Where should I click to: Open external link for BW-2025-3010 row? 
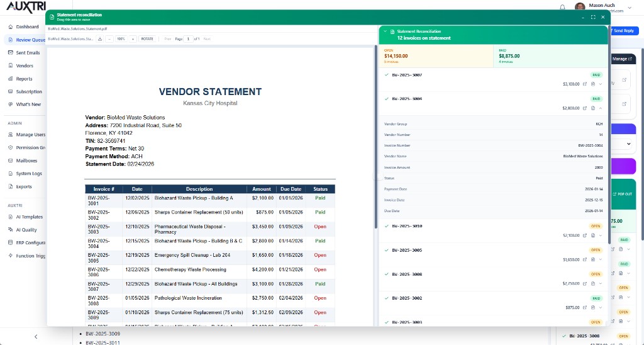point(585,235)
